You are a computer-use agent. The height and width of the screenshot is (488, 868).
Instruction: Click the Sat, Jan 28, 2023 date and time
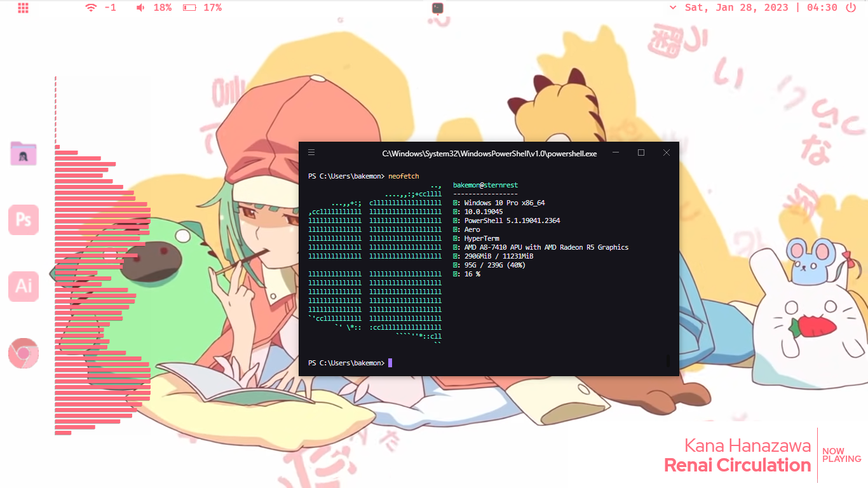pyautogui.click(x=761, y=8)
